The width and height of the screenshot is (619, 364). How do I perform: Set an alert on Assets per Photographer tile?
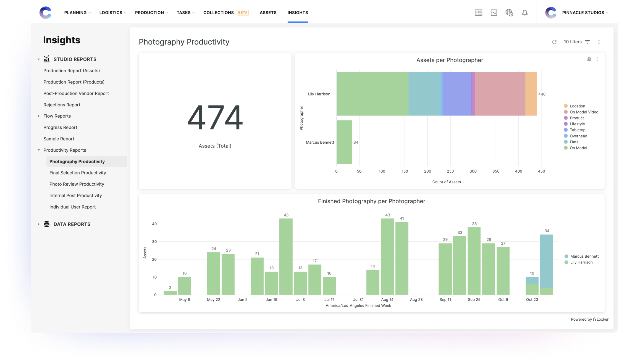click(589, 59)
